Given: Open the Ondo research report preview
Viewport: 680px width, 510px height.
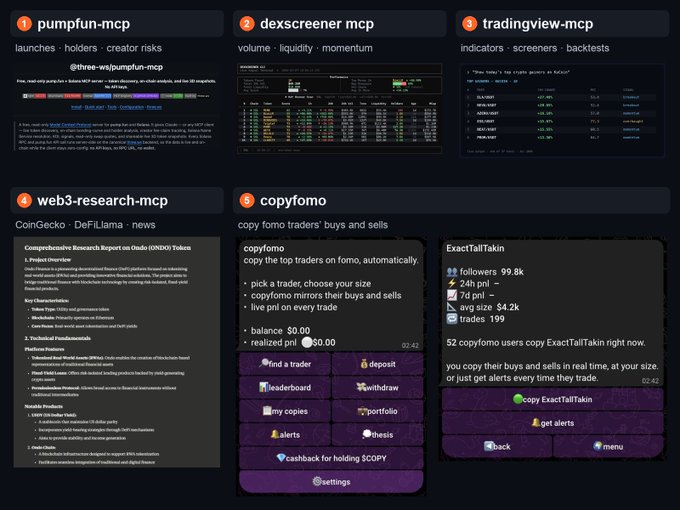Looking at the screenshot, I should (x=117, y=352).
